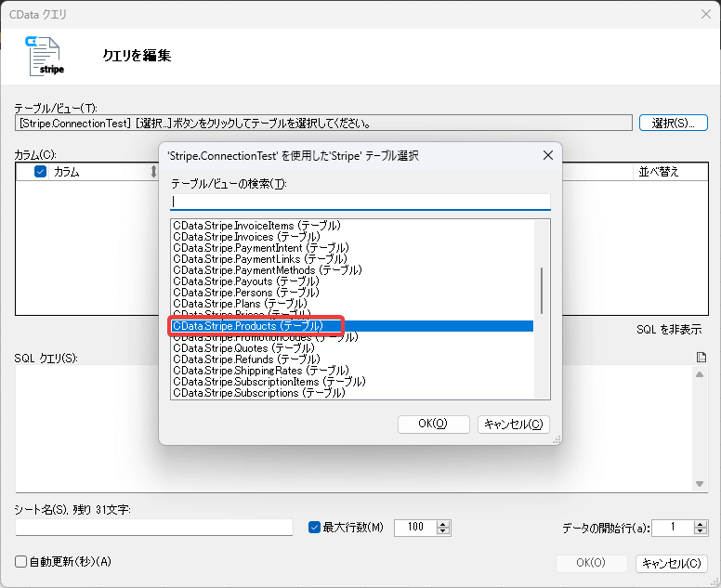Screen dimensions: 721x588
Task: Click the テーブル/ビュー(T) path field
Action: point(323,124)
